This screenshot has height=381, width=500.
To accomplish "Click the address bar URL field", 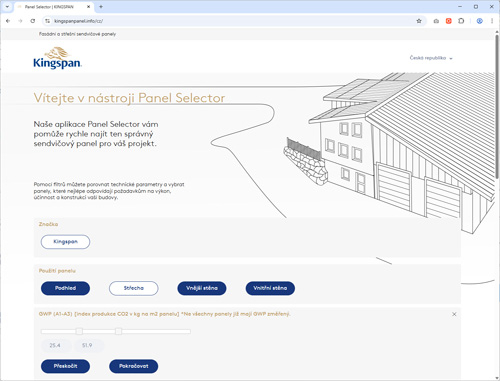I will [233, 21].
